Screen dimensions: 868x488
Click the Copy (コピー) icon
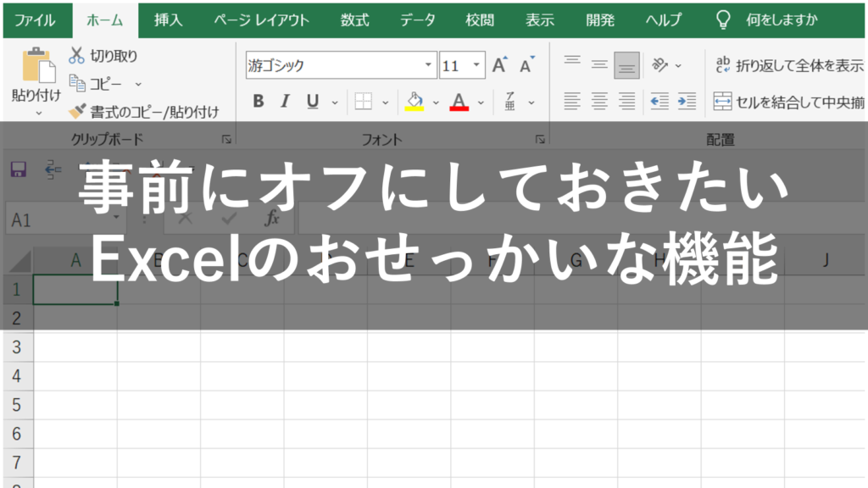click(x=77, y=84)
